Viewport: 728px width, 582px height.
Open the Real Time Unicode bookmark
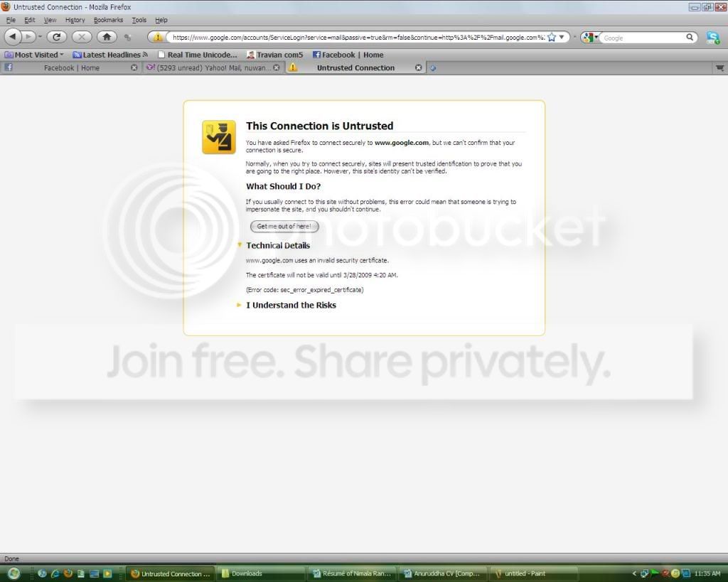[198, 55]
